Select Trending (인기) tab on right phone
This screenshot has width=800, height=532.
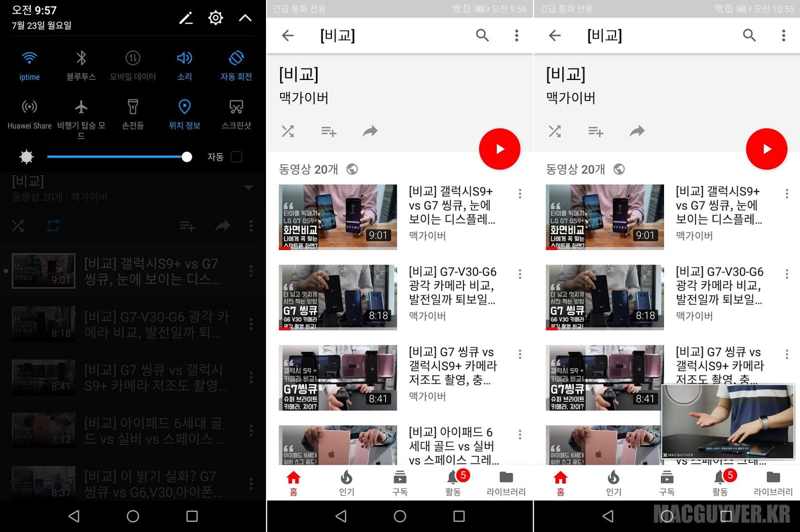pos(613,483)
